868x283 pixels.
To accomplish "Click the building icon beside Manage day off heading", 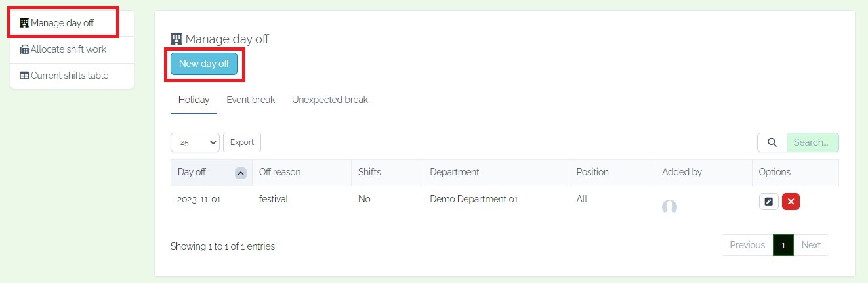I will click(176, 39).
